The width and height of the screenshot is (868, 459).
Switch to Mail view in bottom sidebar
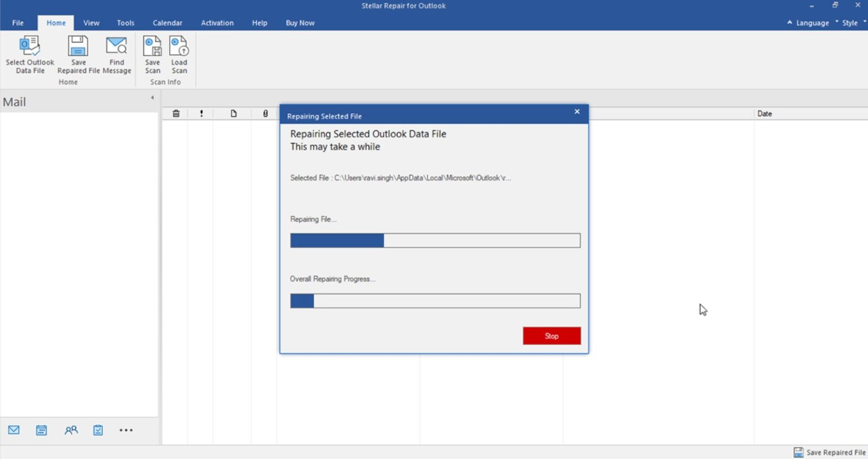[x=14, y=430]
